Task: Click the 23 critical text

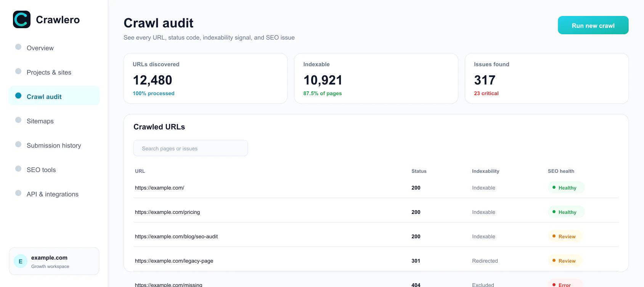Action: tap(486, 93)
